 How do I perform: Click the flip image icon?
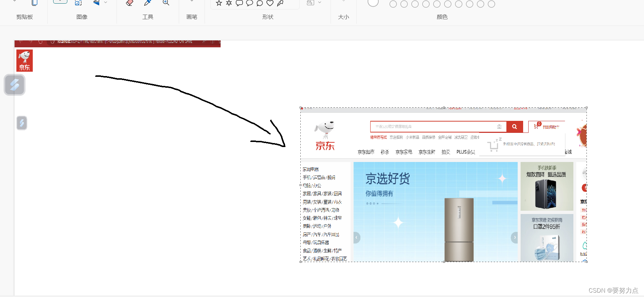pyautogui.click(x=96, y=3)
